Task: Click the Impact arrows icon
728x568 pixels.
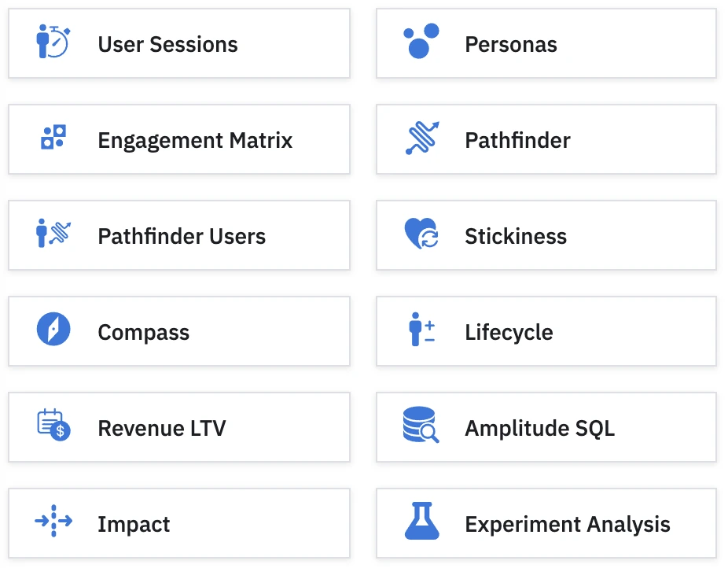Action: coord(53,522)
